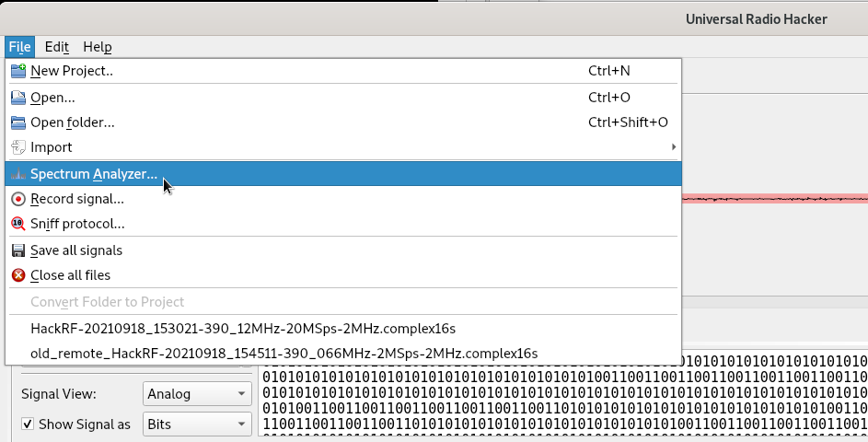Click the Spectrum Analyzer bars icon
The width and height of the screenshot is (868, 442).
point(18,174)
